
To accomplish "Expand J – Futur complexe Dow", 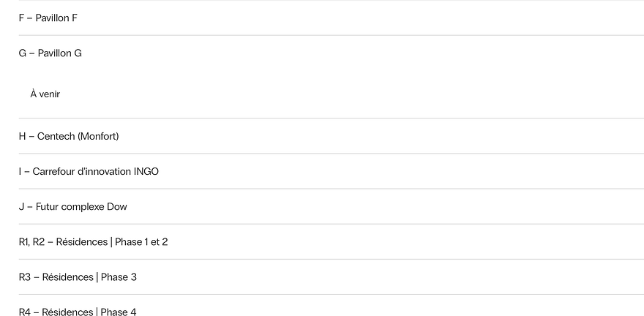I will (73, 206).
